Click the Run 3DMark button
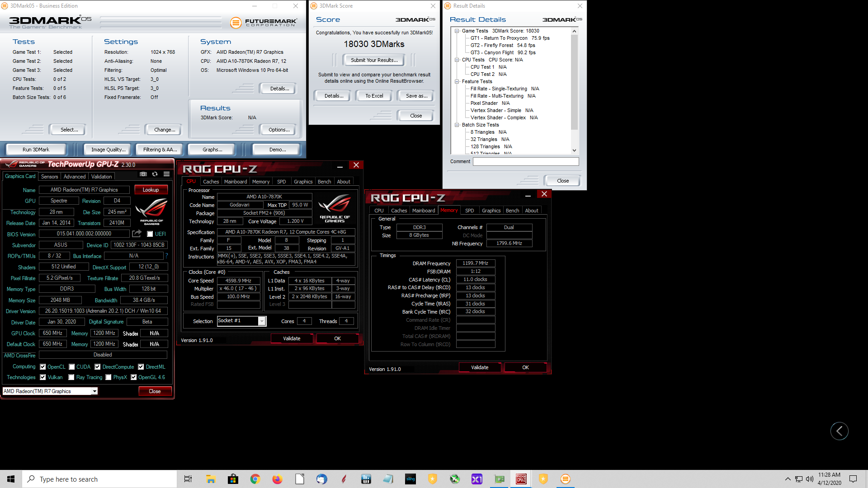Screen dimensions: 868x488 pos(36,150)
